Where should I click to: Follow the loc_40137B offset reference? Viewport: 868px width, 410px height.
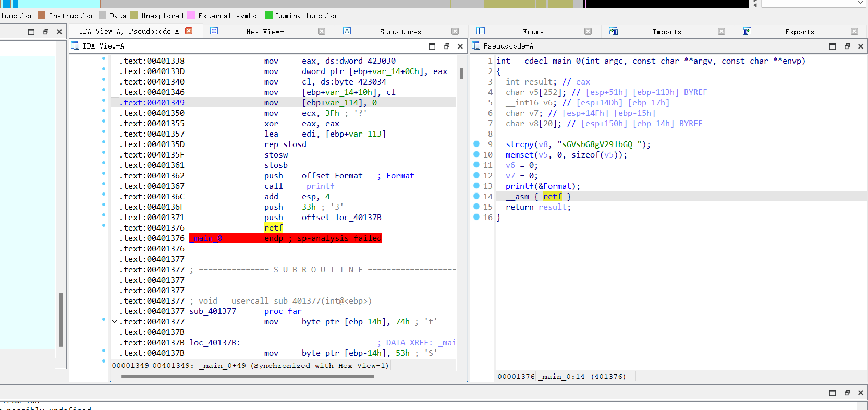pos(358,218)
